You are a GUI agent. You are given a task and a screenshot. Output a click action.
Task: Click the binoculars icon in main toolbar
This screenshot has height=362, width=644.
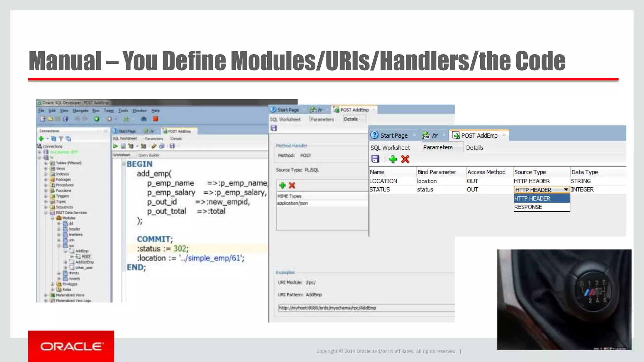pos(144,119)
